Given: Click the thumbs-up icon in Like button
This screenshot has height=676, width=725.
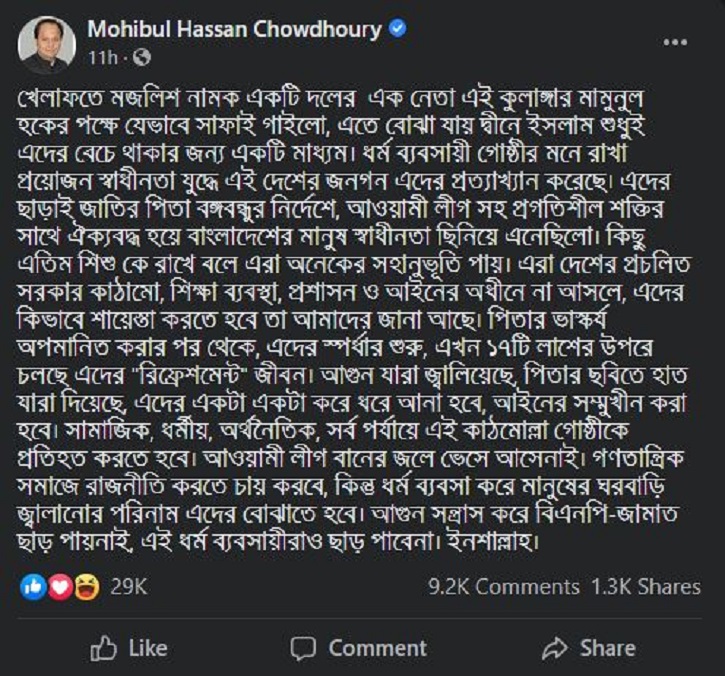Looking at the screenshot, I should (x=103, y=648).
